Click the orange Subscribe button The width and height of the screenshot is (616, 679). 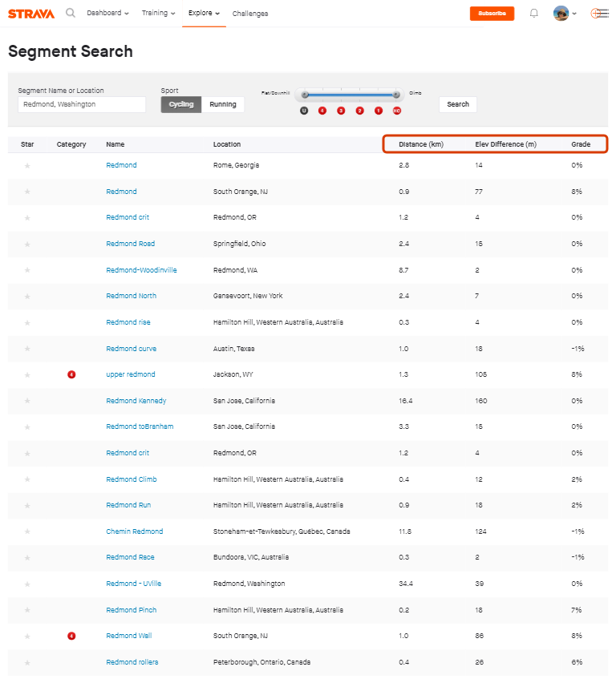[492, 14]
